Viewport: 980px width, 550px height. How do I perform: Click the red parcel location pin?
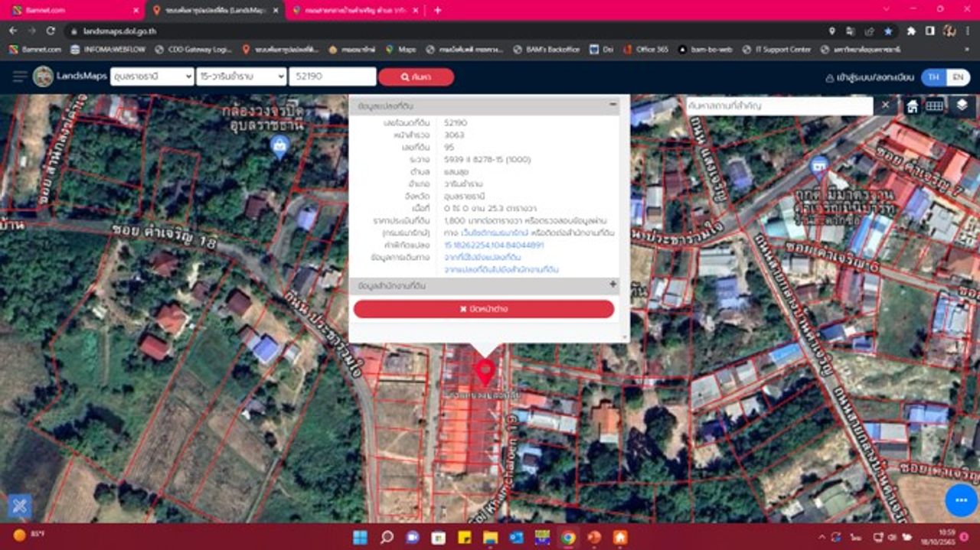(x=484, y=372)
